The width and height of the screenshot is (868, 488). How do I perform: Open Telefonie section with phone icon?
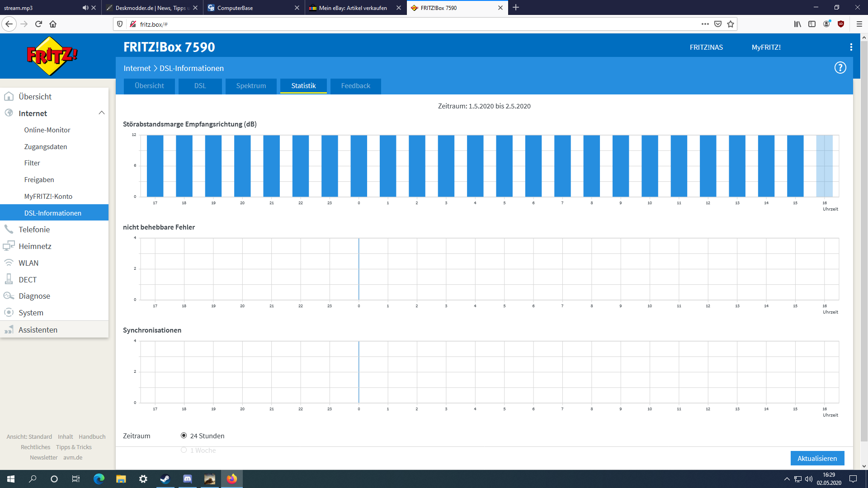tap(34, 230)
